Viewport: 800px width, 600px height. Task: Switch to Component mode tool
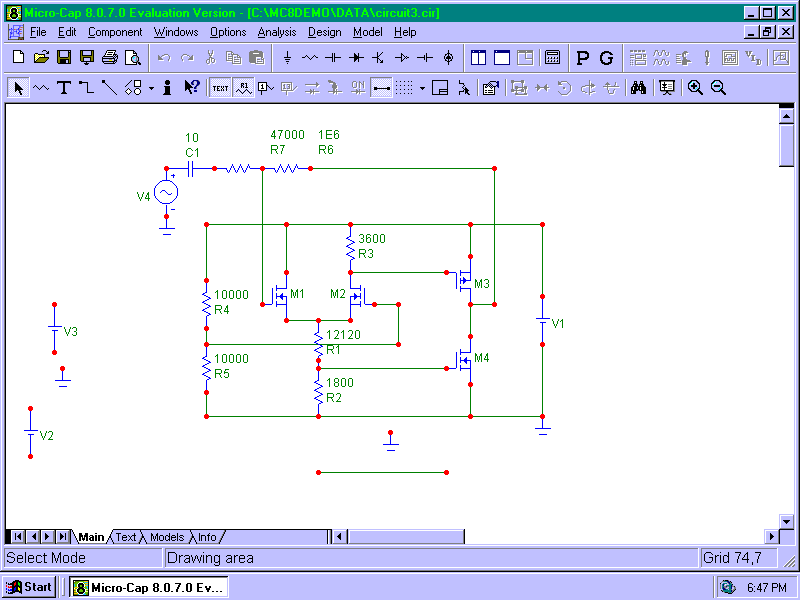coord(41,88)
